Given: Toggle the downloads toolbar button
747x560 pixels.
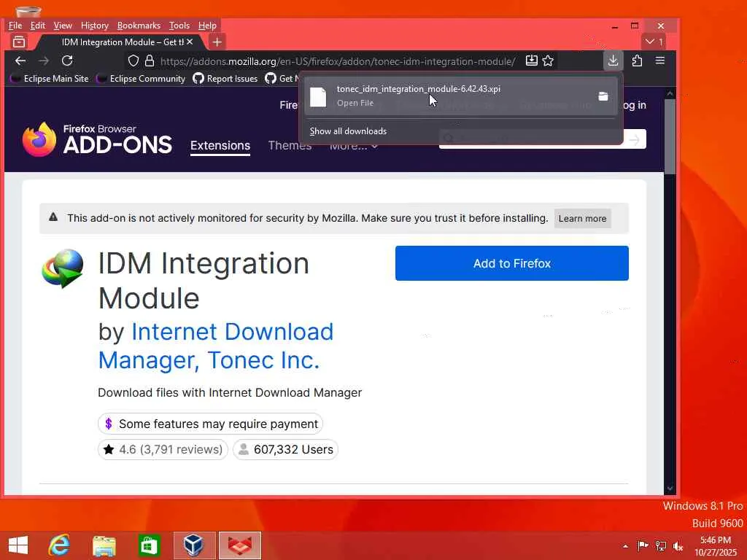Looking at the screenshot, I should coord(613,61).
